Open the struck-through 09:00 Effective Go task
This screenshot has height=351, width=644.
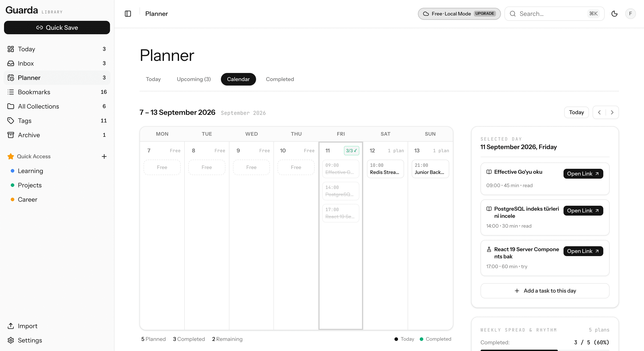[x=341, y=169]
